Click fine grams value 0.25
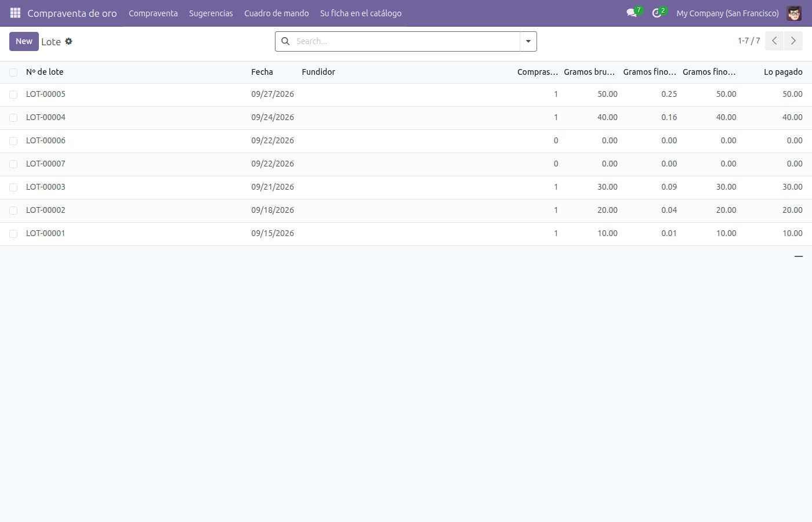Viewport: 812px width, 522px height. tap(669, 94)
